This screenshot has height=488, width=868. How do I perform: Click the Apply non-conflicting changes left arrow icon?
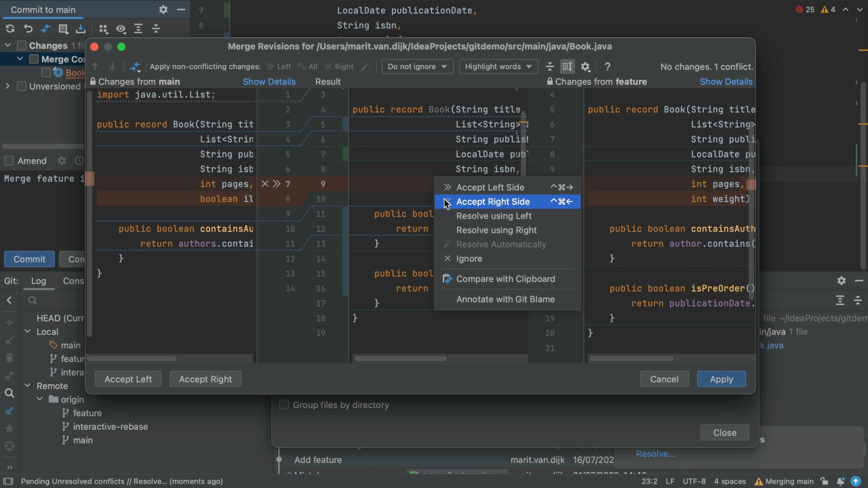click(x=269, y=66)
